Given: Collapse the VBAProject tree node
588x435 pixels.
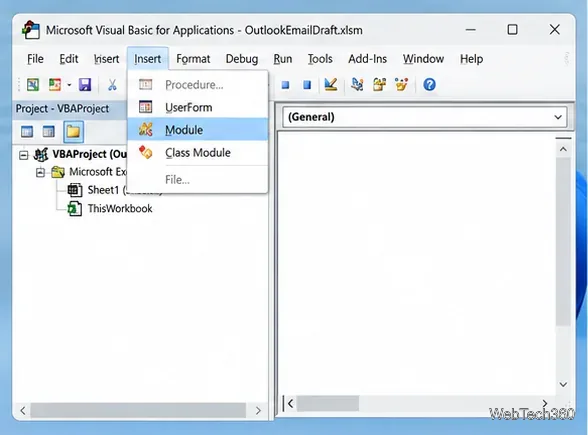Looking at the screenshot, I should click(24, 155).
